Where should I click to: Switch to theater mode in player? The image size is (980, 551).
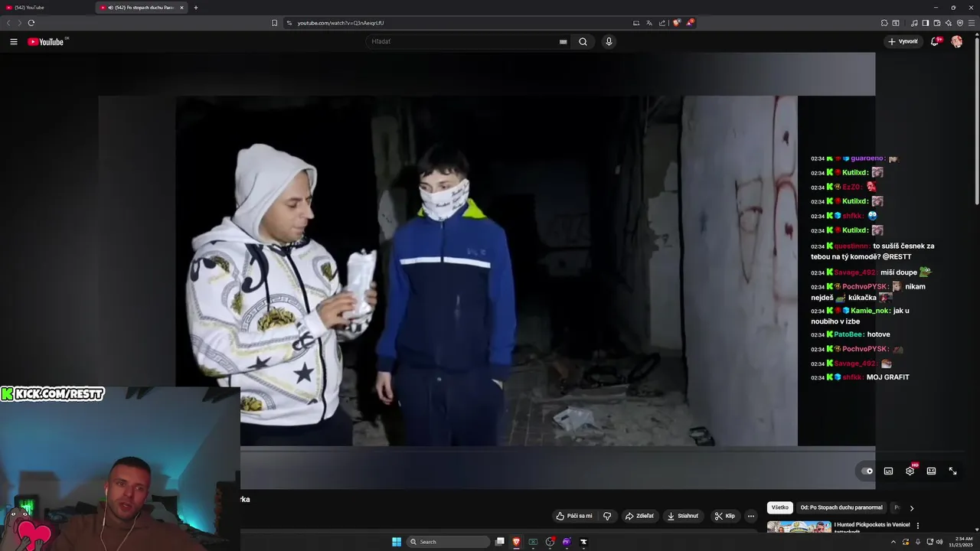(931, 471)
